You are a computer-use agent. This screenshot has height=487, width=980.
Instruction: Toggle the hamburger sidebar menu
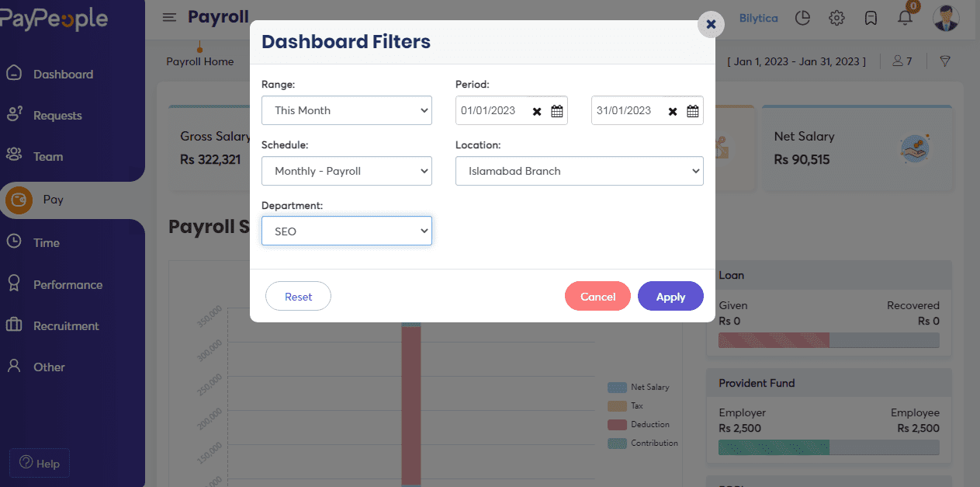point(169,17)
